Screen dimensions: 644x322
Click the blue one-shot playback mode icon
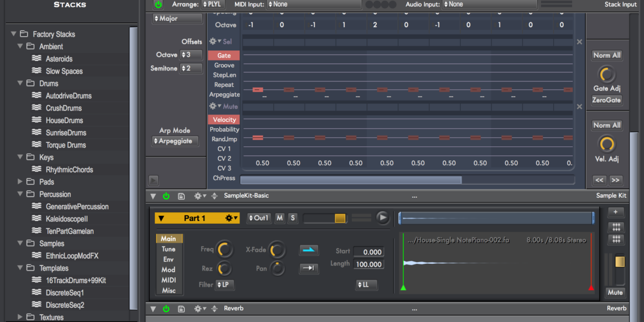tap(309, 250)
